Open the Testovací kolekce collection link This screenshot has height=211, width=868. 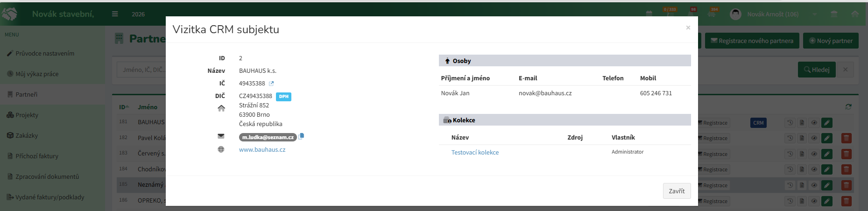475,153
